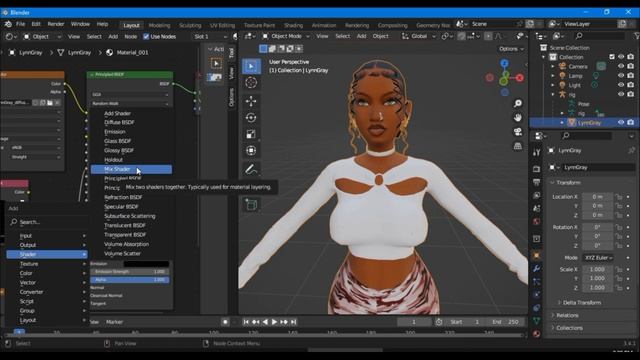The width and height of the screenshot is (640, 360).
Task: Open the viewport Object menu
Action: click(380, 36)
